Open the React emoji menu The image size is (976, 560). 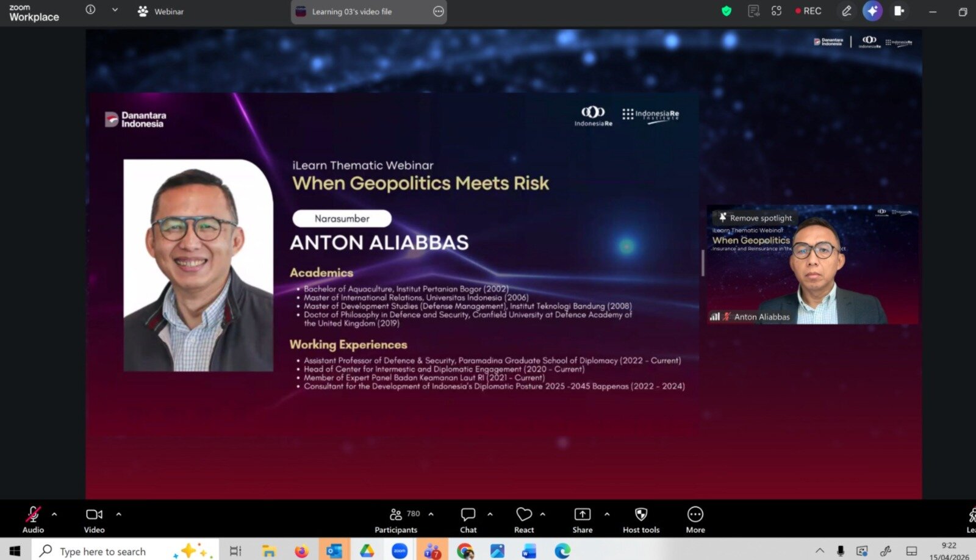tap(523, 520)
